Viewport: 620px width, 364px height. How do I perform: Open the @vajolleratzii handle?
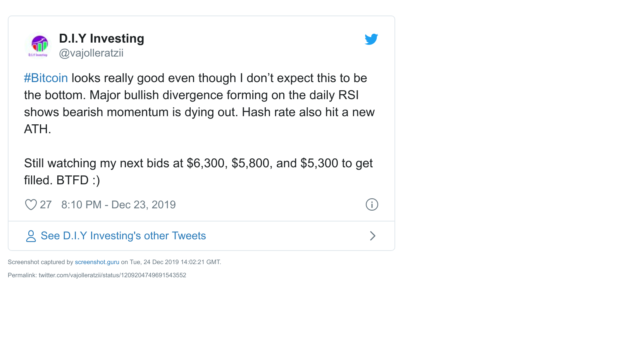[91, 53]
